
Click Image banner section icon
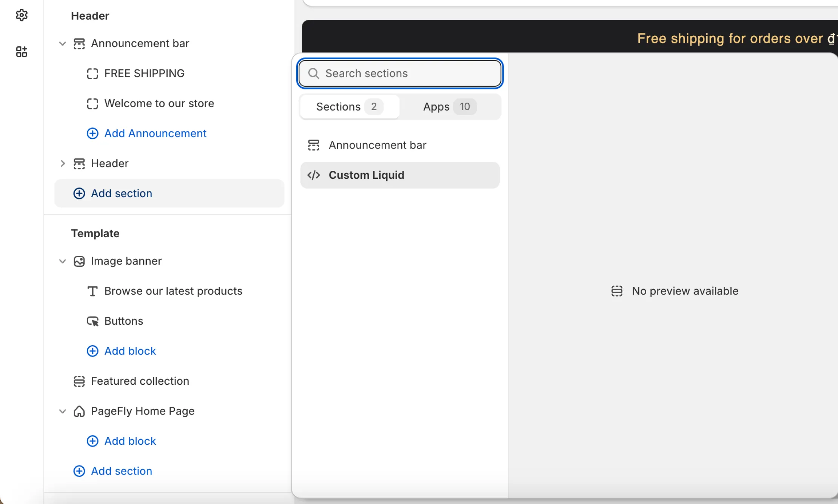coord(79,261)
